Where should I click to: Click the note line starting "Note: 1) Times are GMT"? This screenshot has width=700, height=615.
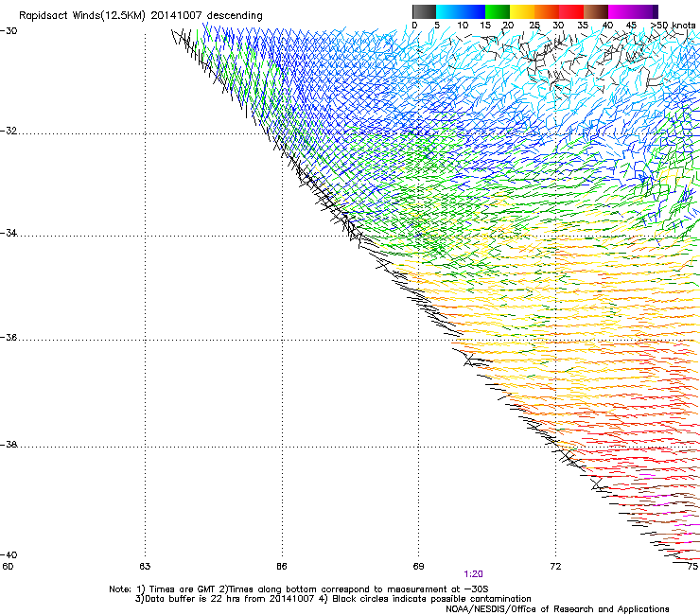pyautogui.click(x=298, y=589)
